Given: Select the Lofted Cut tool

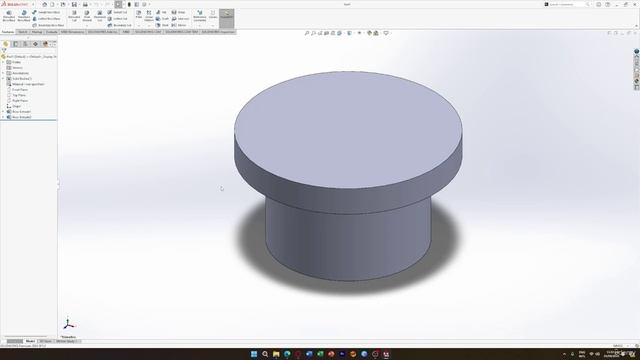Looking at the screenshot, I should tap(118, 19).
